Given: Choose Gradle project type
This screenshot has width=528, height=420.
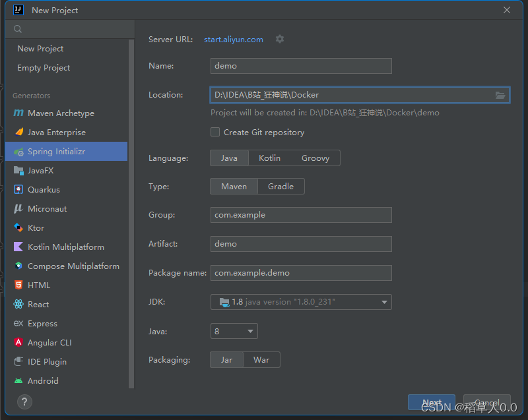Looking at the screenshot, I should 281,187.
